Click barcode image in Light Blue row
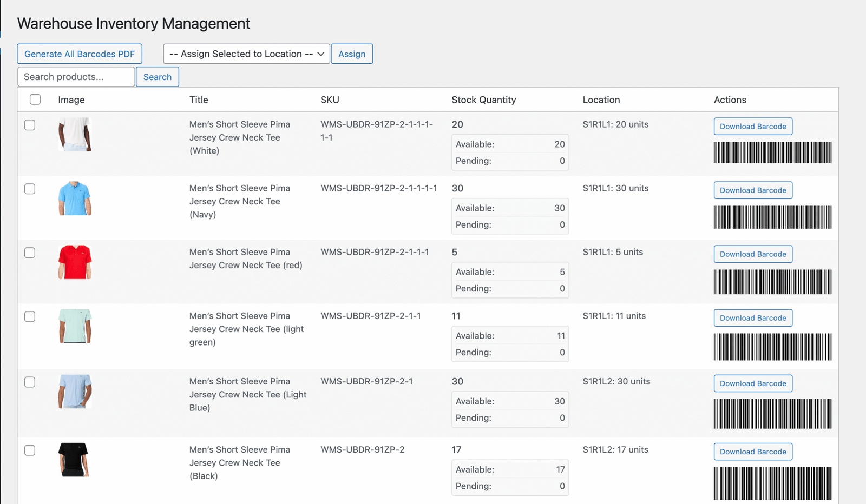Viewport: 866px width, 504px height. point(772,414)
